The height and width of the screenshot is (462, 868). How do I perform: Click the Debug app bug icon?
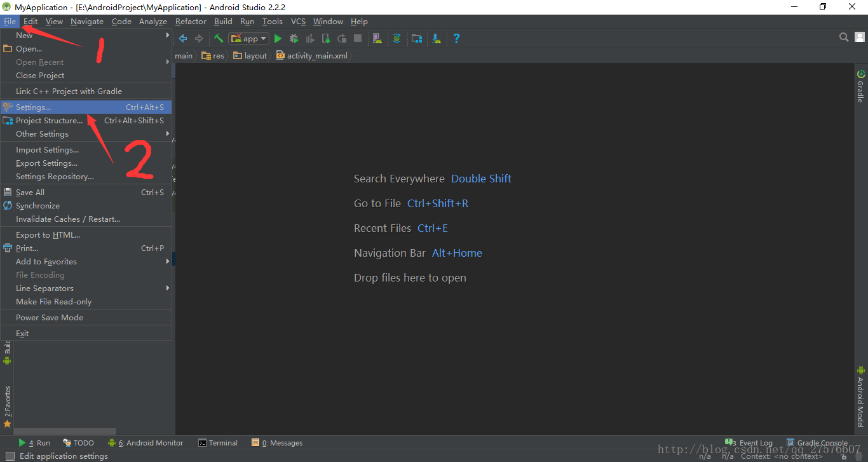click(x=294, y=39)
